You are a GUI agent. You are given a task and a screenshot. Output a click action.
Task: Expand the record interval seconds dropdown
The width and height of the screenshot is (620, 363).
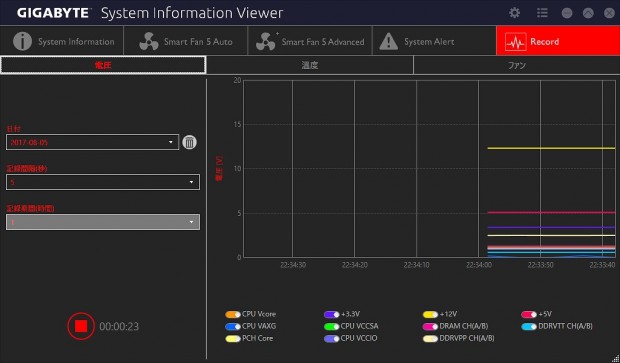tap(103, 182)
